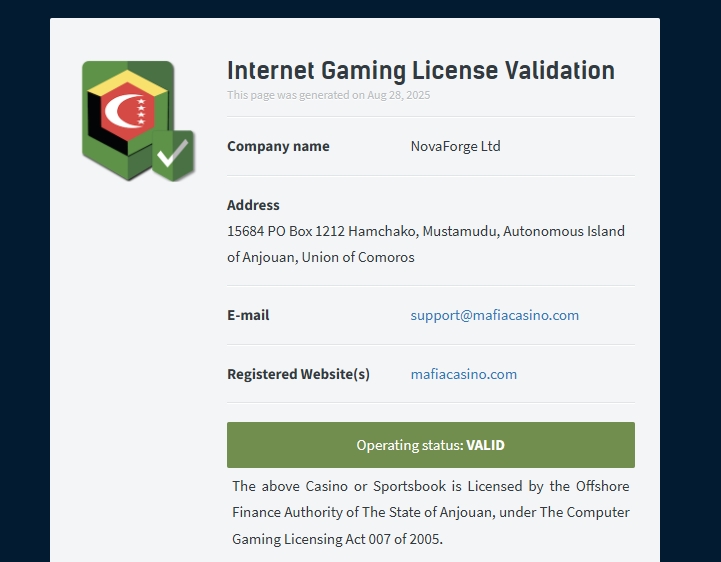Click the Registered Website(s) label

[298, 374]
